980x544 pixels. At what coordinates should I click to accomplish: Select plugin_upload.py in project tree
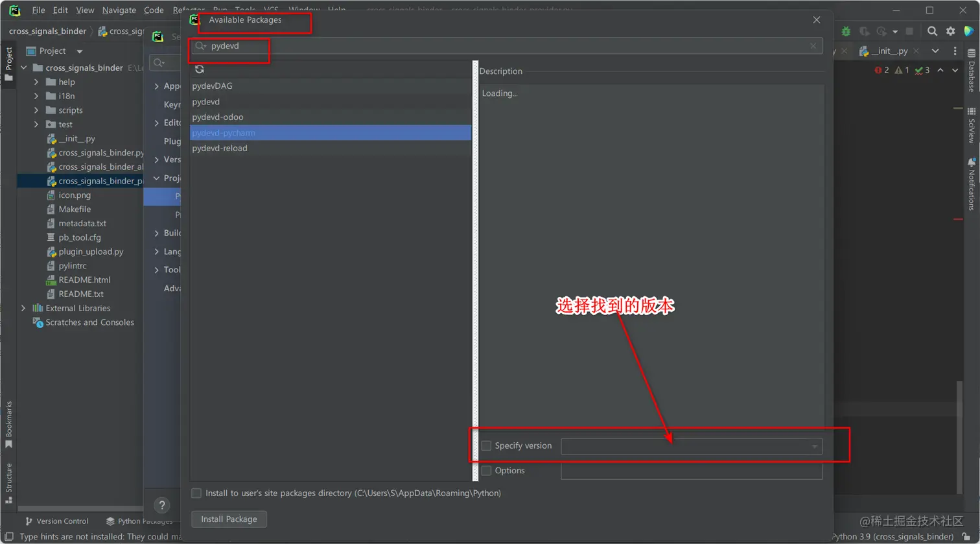click(x=91, y=252)
